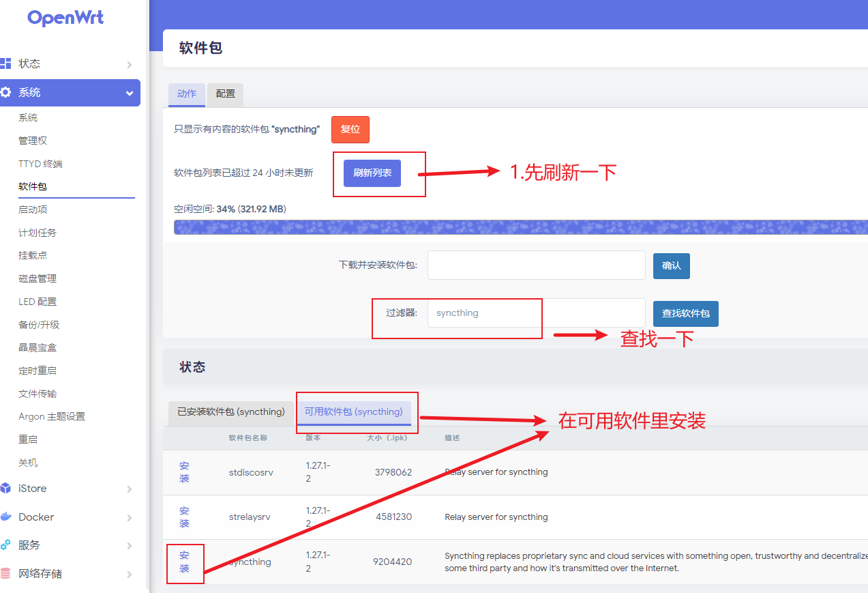
Task: Click the 刷新列表 button
Action: 372,173
